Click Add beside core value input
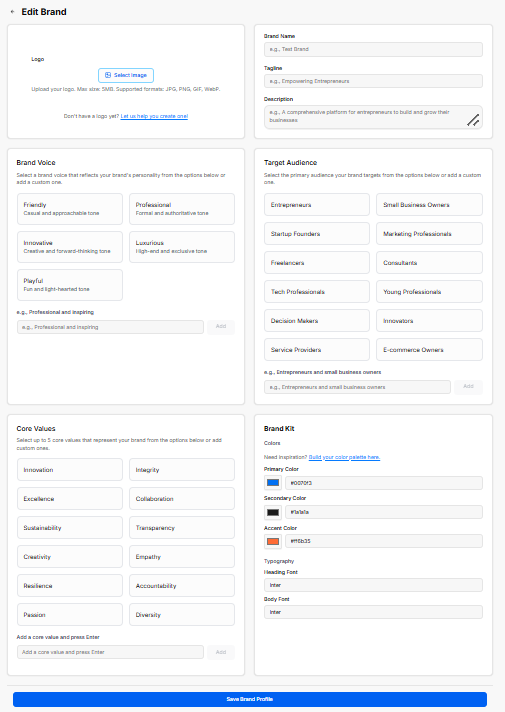 point(221,652)
